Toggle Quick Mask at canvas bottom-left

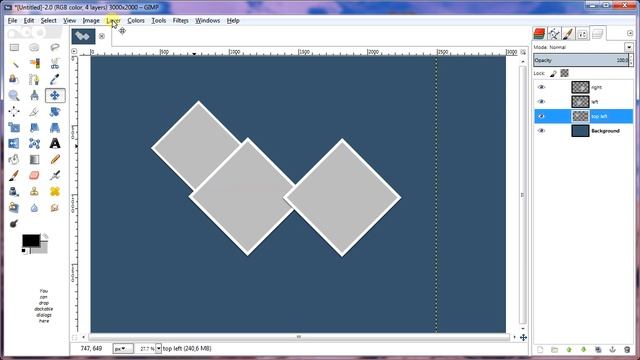click(74, 338)
